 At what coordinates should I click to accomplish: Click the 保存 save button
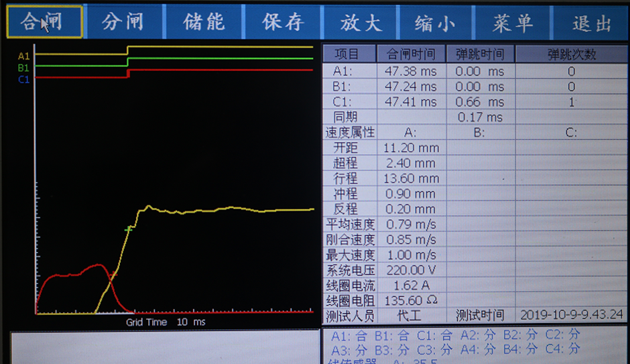(x=283, y=22)
